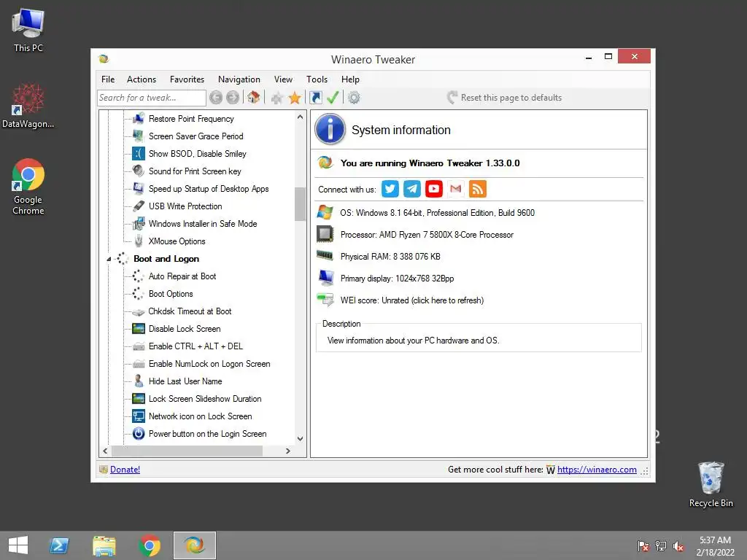Viewport: 747px width, 560px height.
Task: Click the Show BSOD smiley icon
Action: [x=138, y=154]
